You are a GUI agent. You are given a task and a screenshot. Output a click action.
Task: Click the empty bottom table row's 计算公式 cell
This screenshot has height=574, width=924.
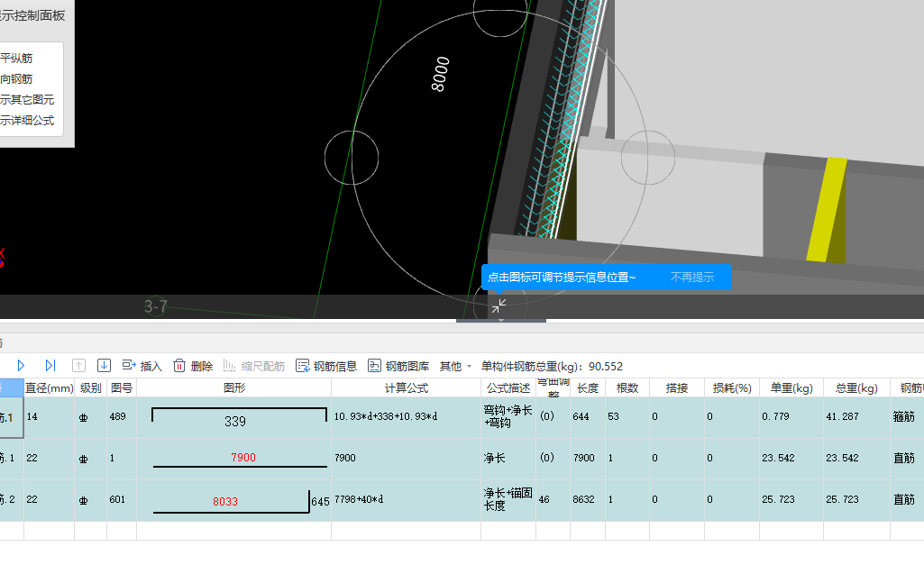[x=406, y=531]
